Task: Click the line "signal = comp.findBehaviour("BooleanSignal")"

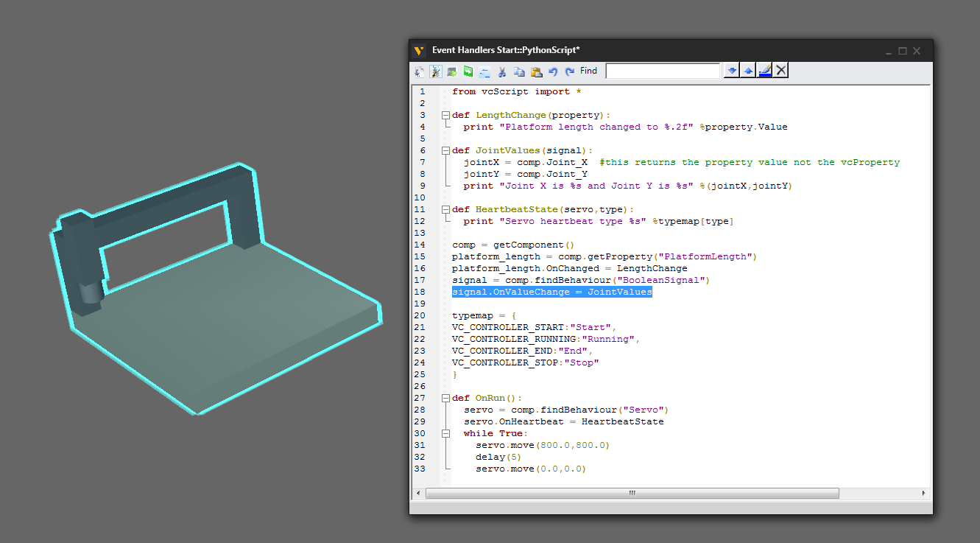Action: pyautogui.click(x=580, y=280)
